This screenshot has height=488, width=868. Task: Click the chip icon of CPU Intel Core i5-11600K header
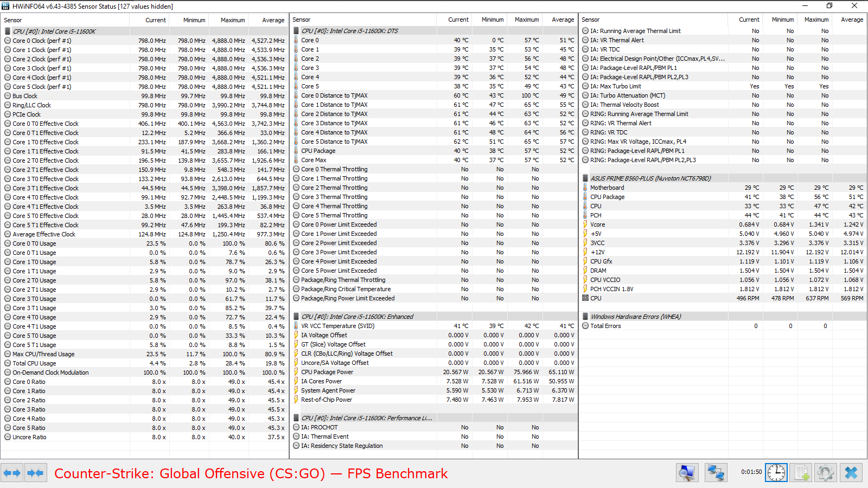[x=8, y=31]
